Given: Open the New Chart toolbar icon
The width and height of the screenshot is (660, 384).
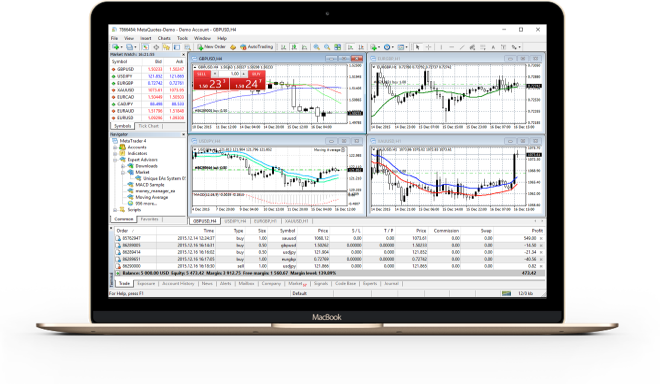Looking at the screenshot, I should pos(116,47).
